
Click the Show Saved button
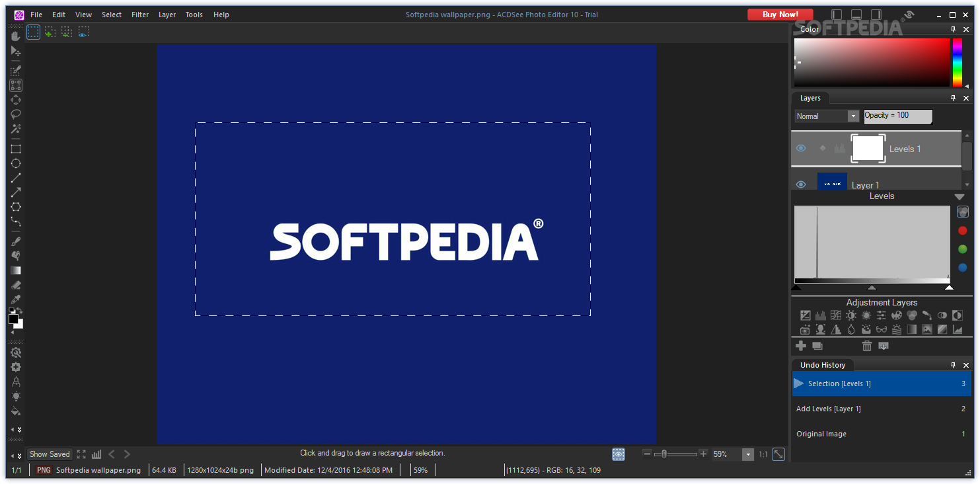coord(50,454)
